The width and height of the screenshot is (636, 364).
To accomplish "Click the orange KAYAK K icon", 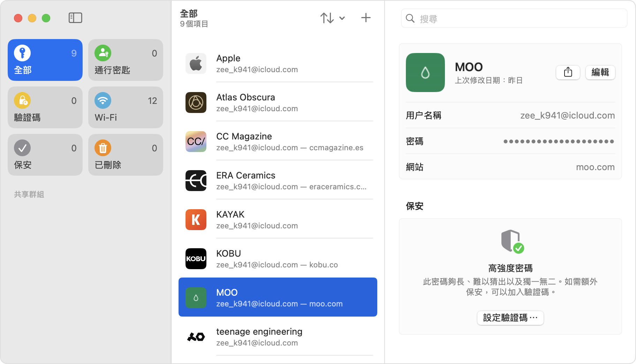I will point(196,220).
